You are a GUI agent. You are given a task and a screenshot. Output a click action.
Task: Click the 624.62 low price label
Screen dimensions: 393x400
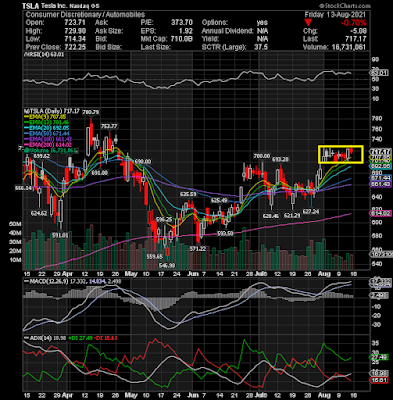[39, 214]
